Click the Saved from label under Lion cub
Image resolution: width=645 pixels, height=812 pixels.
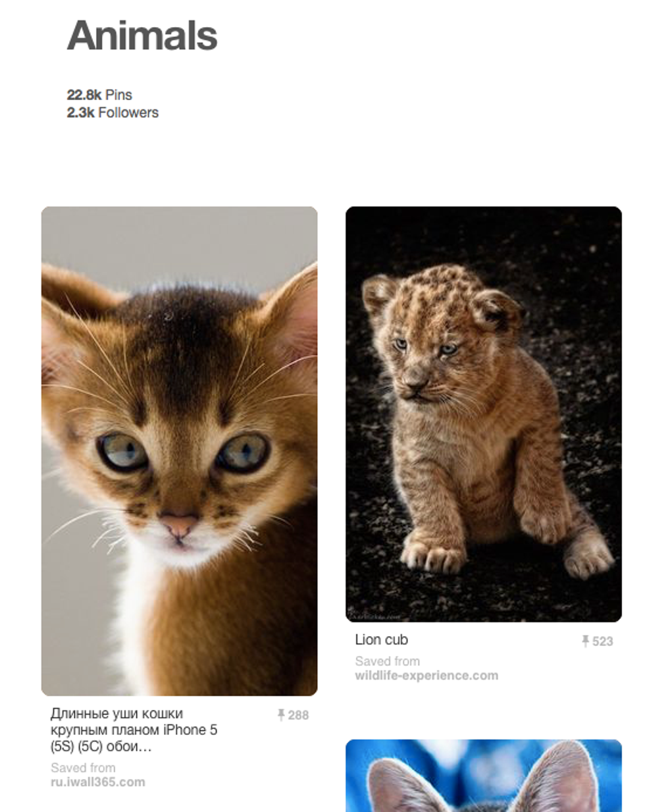387,661
